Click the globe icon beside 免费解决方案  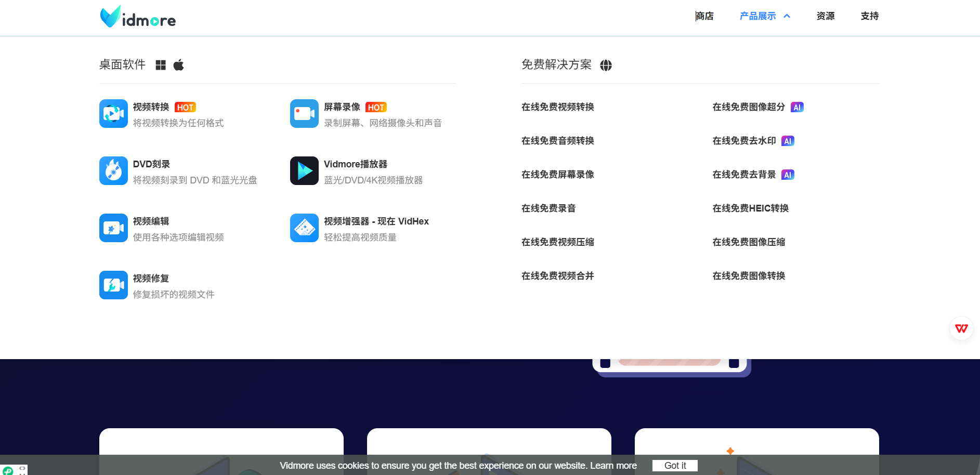[606, 65]
